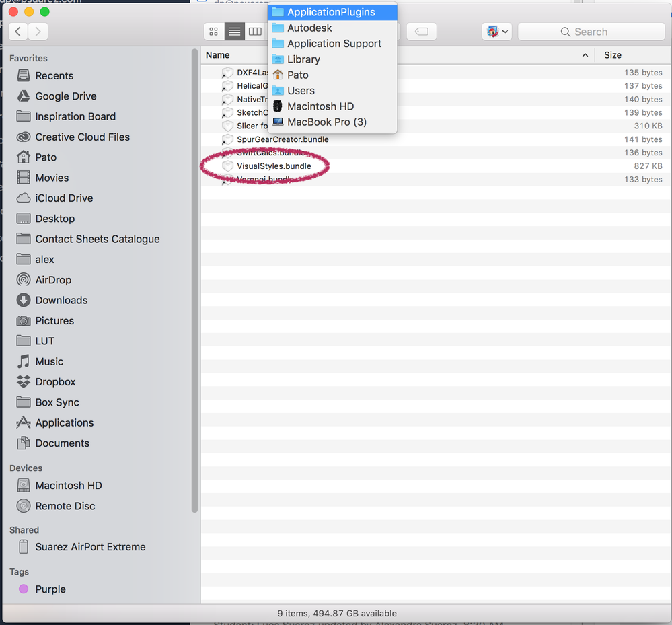
Task: Switch to column view
Action: pyautogui.click(x=256, y=32)
